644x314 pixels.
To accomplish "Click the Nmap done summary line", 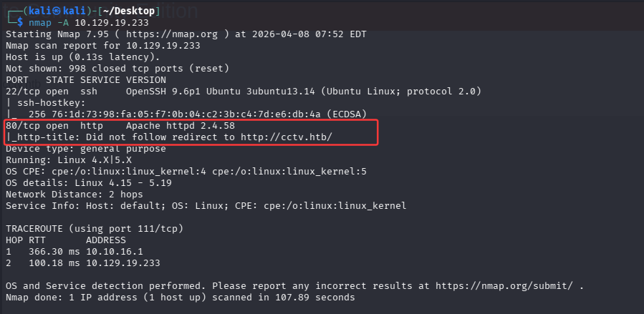I will click(180, 298).
